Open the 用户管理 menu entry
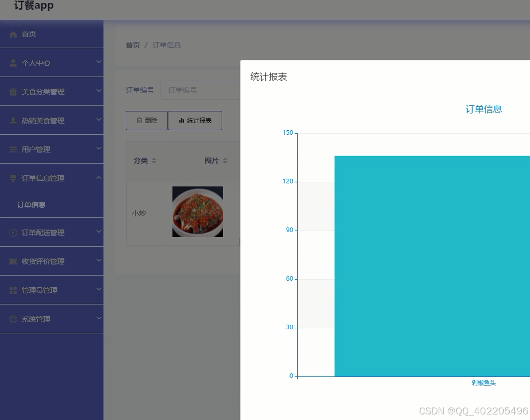The width and height of the screenshot is (530, 420). [x=51, y=149]
